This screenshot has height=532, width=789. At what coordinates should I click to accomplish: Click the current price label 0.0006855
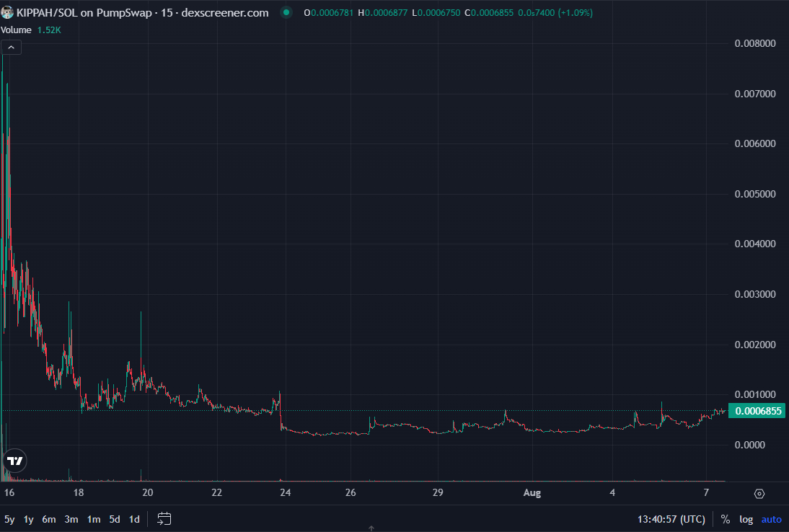(x=754, y=411)
